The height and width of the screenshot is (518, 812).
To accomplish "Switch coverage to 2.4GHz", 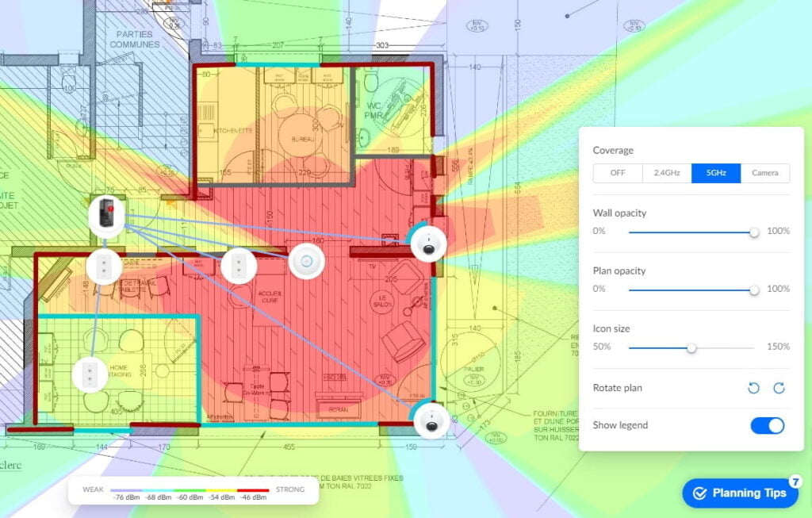I will click(x=666, y=173).
